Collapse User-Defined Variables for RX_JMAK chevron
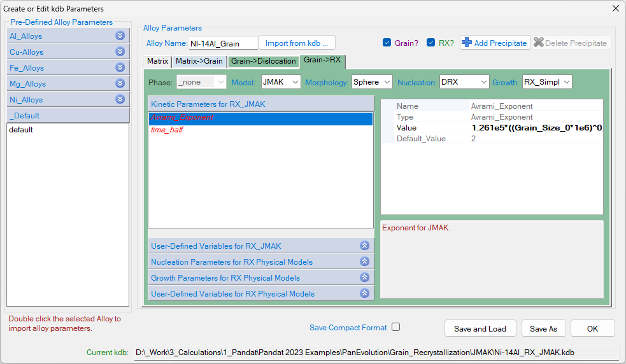626x364 pixels. 364,246
